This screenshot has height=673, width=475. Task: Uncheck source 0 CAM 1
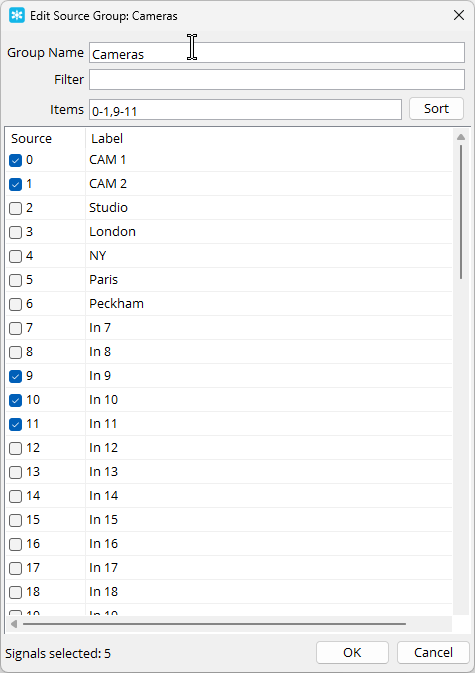pos(15,161)
